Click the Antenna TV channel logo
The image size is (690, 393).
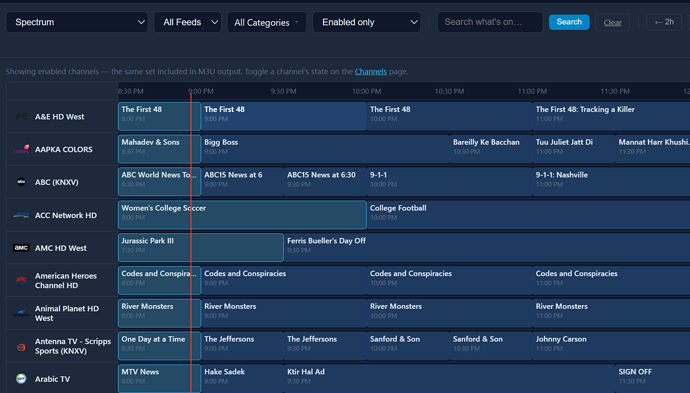[x=21, y=347]
